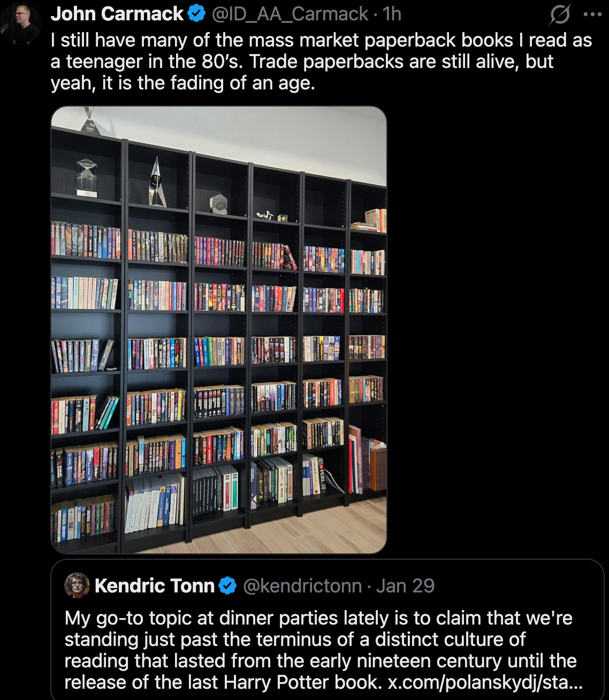609x700 pixels.
Task: Open Kendric Tonn's avatar picture
Action: 77,585
